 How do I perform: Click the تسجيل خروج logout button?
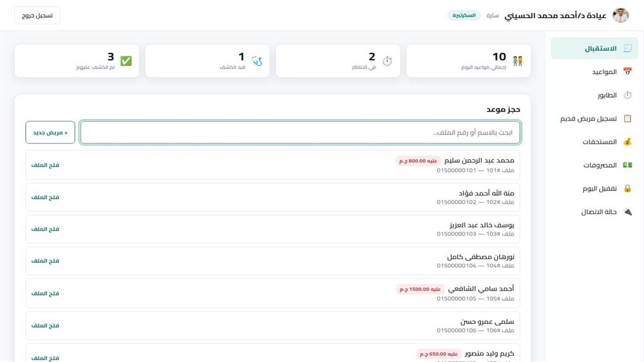(37, 15)
